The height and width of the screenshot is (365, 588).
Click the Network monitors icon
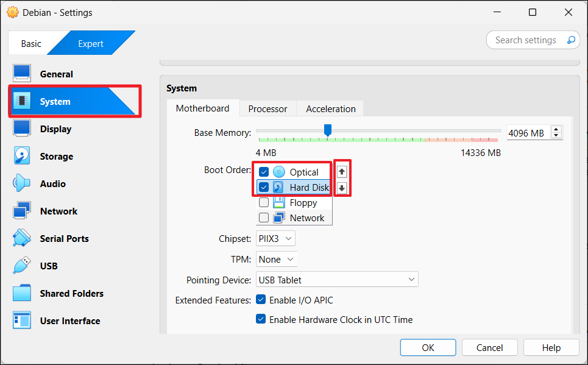coord(22,211)
